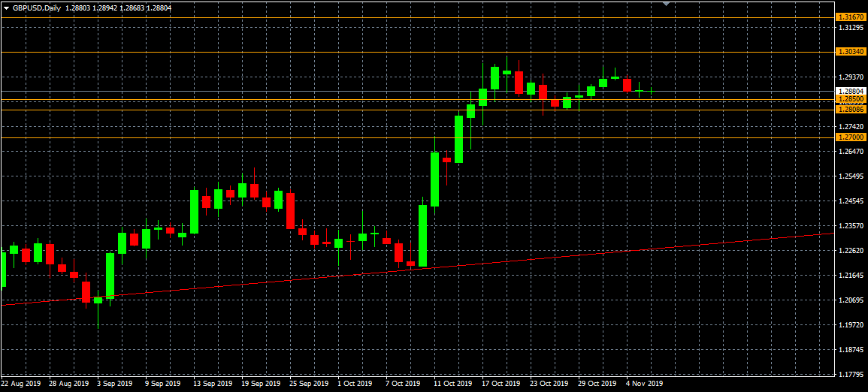
Task: Click the 1.26470 price scale value
Action: point(851,152)
